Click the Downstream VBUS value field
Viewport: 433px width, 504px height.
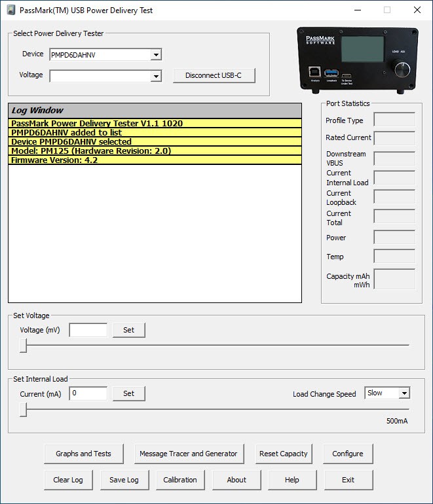click(x=394, y=158)
